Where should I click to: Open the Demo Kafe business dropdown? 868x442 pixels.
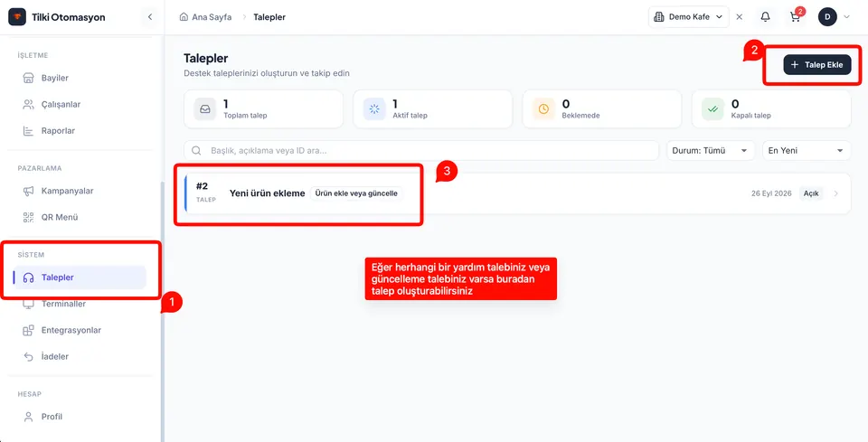coord(689,17)
